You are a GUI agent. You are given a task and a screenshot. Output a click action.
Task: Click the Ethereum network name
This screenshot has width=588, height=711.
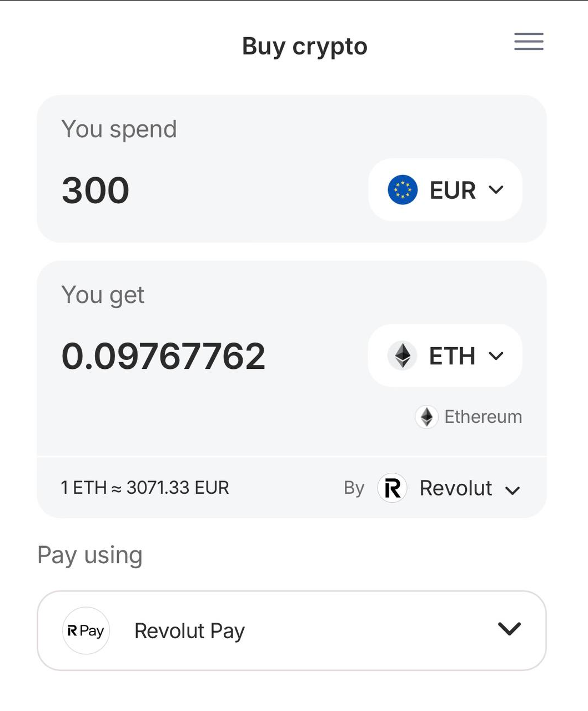tap(483, 417)
